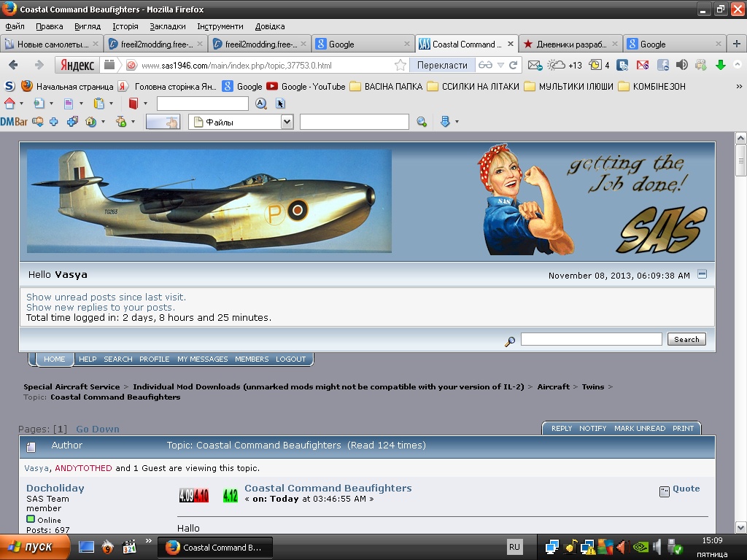The image size is (747, 560).
Task: Open Головна сторінка Яндекс bookmark
Action: tap(167, 86)
